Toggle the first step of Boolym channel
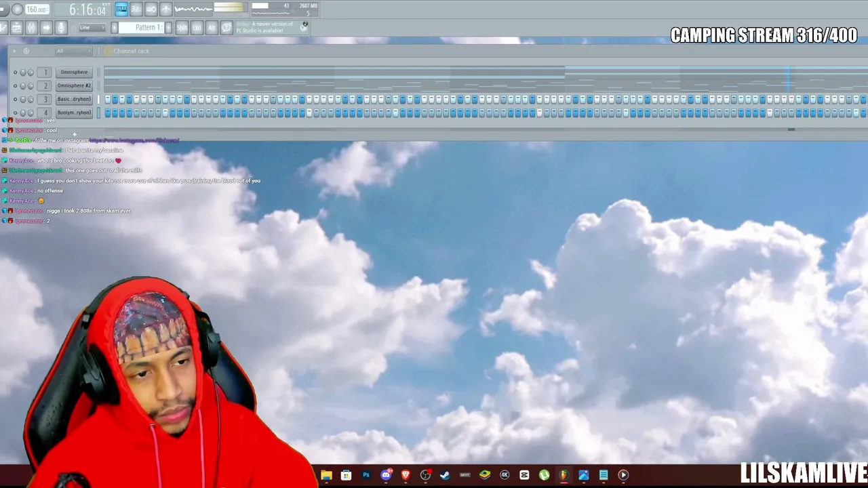This screenshot has width=868, height=488. pos(108,113)
